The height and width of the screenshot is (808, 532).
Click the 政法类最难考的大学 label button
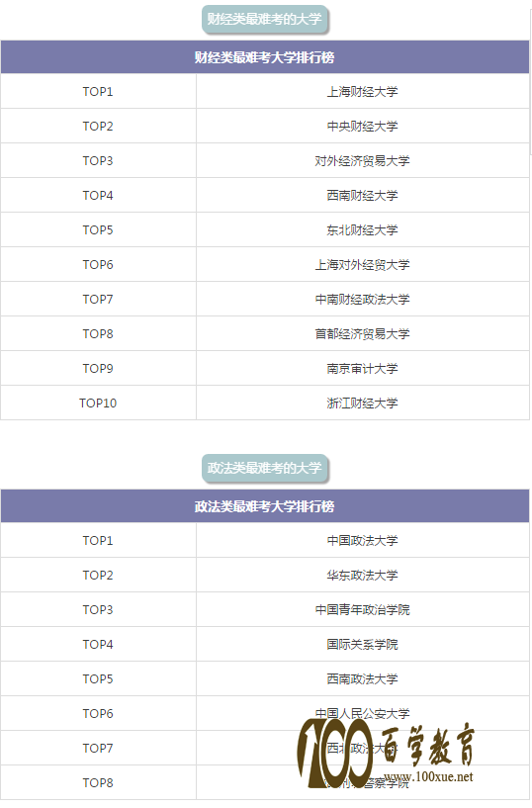[x=265, y=469]
